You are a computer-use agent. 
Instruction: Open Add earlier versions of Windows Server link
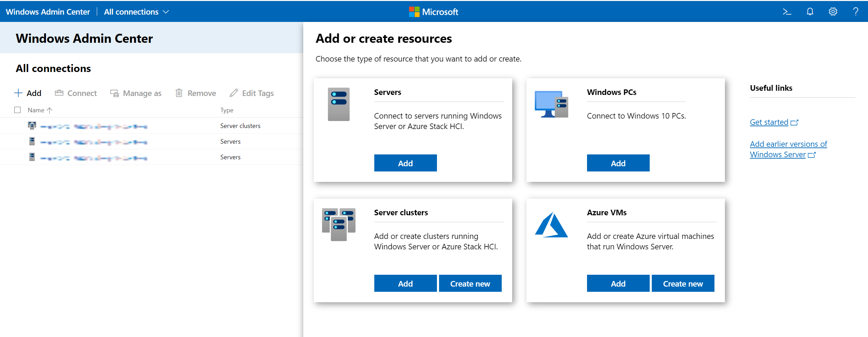(788, 149)
